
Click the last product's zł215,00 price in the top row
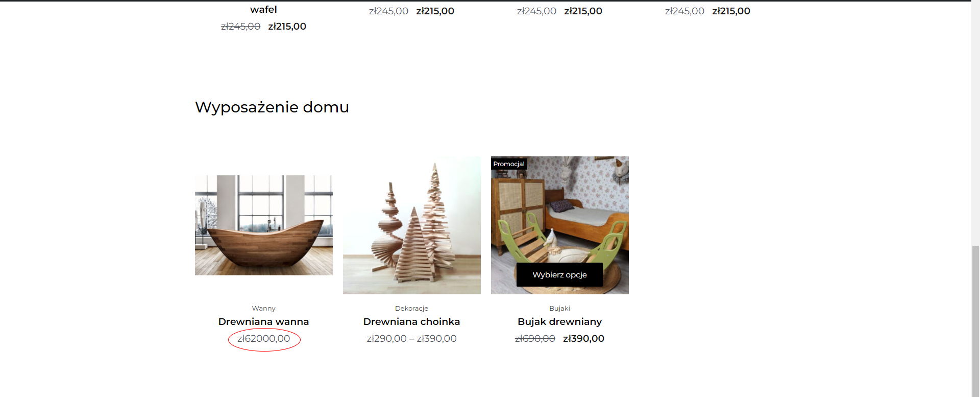pyautogui.click(x=731, y=11)
